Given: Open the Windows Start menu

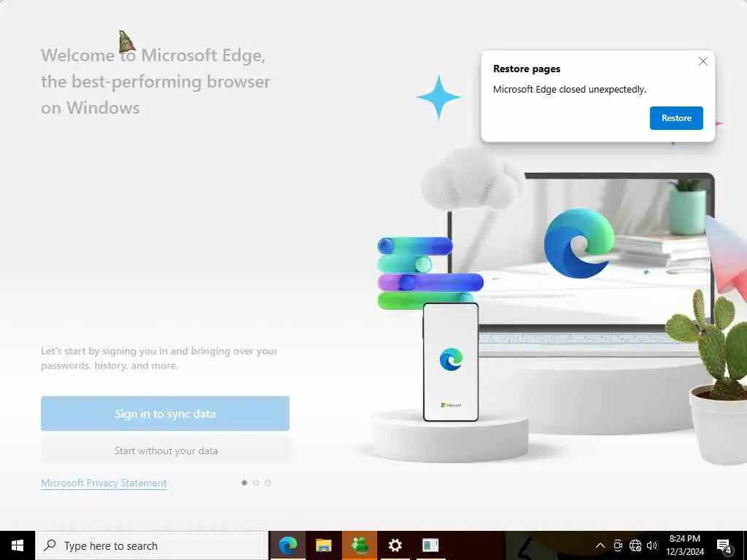Looking at the screenshot, I should (18, 545).
